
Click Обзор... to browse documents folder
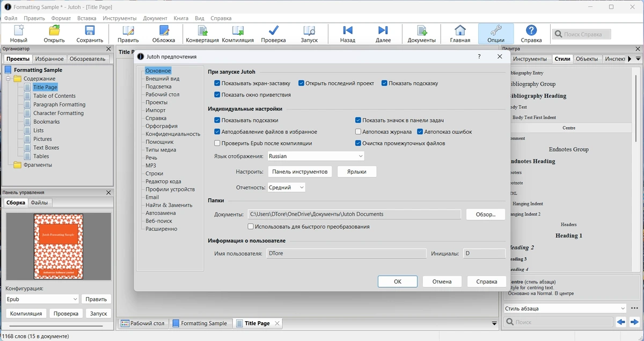(x=486, y=214)
